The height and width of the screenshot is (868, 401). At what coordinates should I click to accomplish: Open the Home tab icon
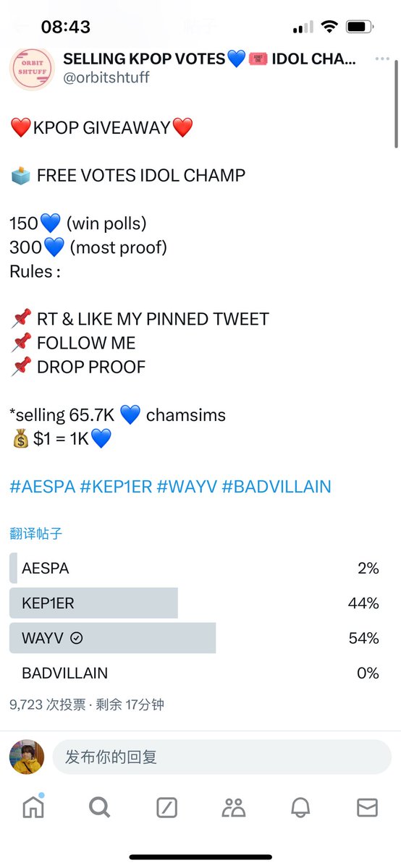[x=33, y=807]
